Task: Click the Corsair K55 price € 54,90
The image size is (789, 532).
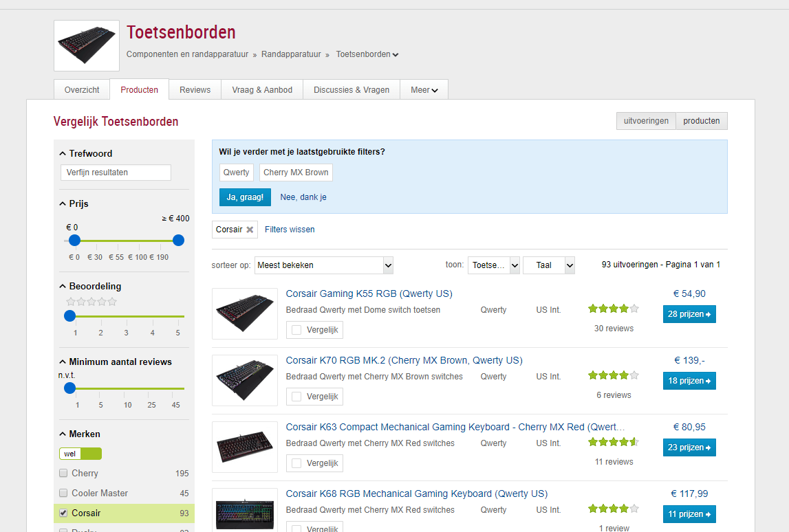Action: (x=689, y=293)
